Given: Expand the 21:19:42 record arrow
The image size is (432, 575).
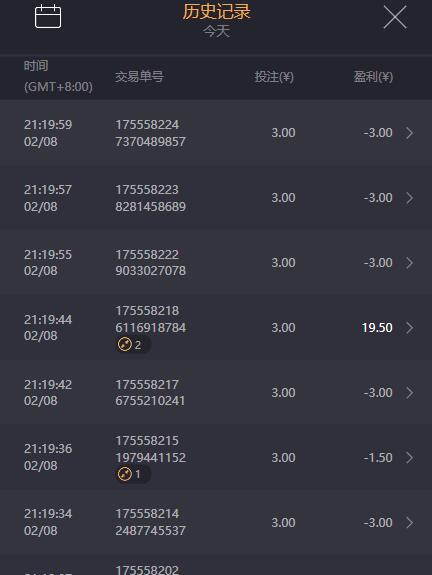Looking at the screenshot, I should 410,393.
